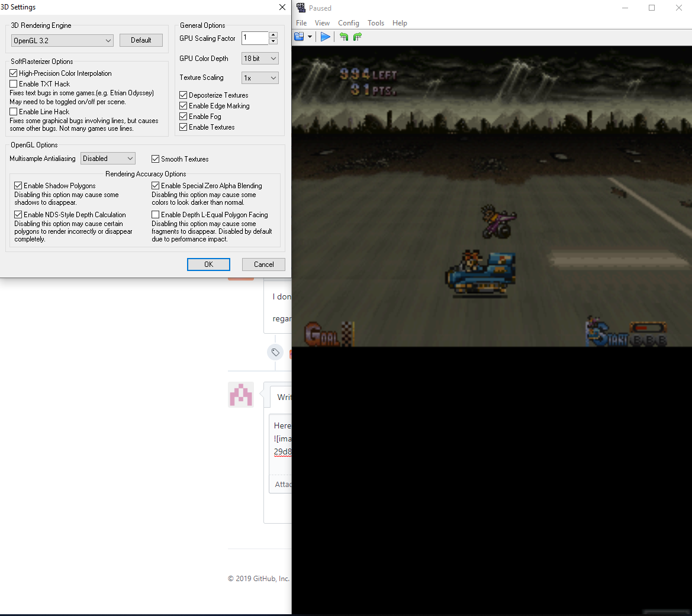
Task: Open the Config menu
Action: tap(349, 22)
